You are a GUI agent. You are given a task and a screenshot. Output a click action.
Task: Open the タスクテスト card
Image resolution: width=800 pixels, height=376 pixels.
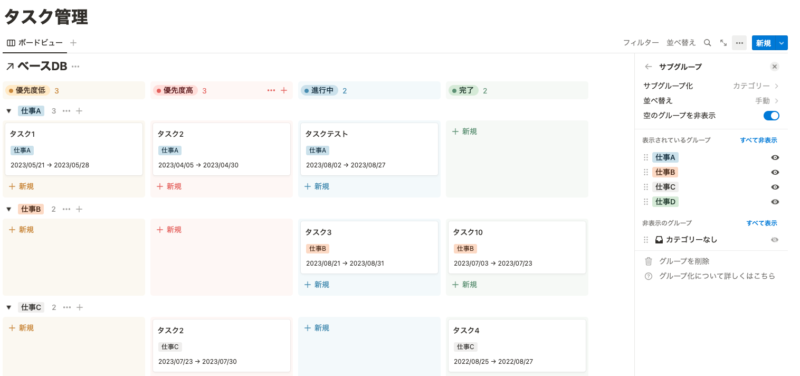pyautogui.click(x=369, y=149)
